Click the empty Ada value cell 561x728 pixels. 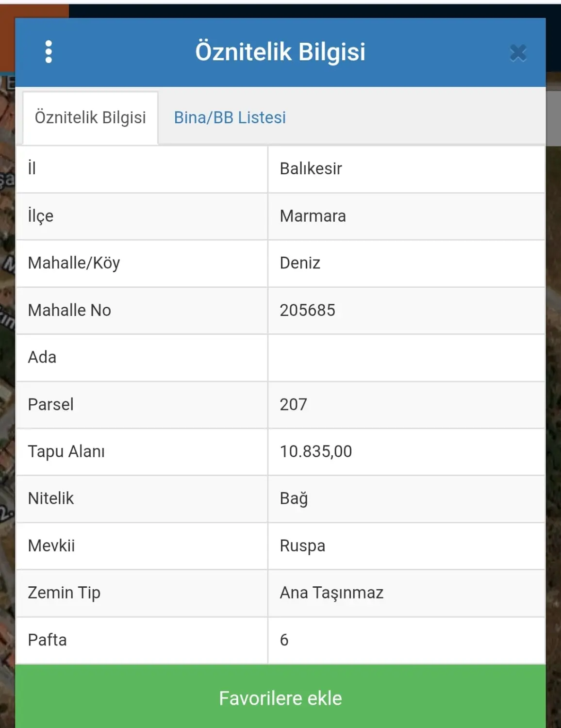click(x=406, y=358)
